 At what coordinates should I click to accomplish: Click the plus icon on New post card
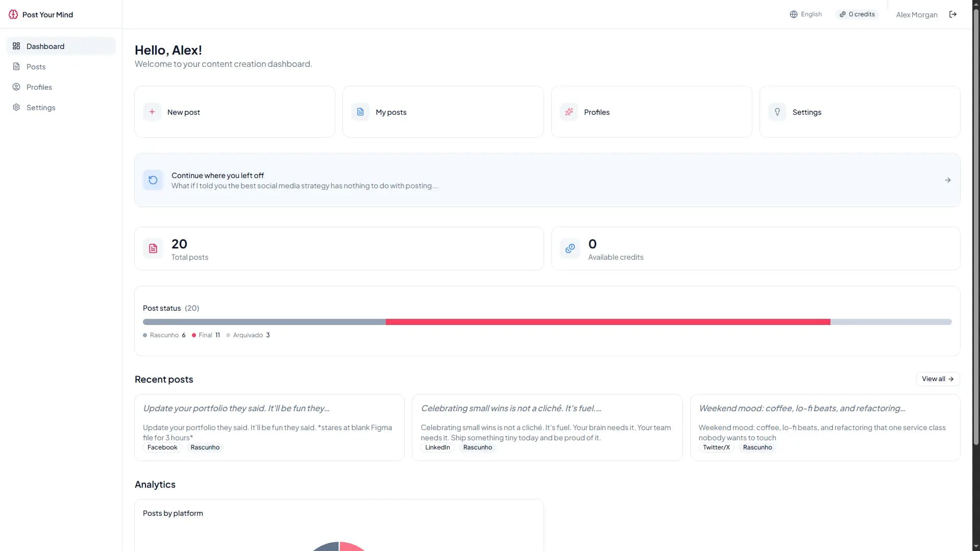click(x=152, y=112)
